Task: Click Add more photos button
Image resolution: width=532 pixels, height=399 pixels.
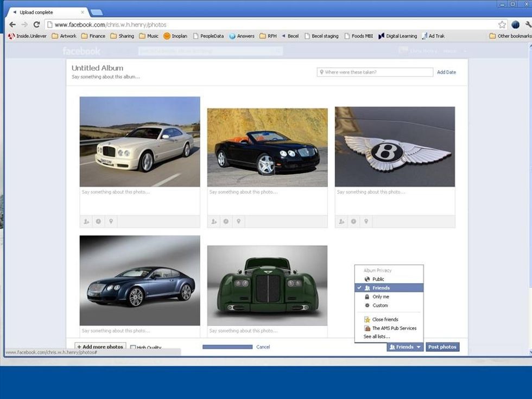Action: tap(100, 346)
